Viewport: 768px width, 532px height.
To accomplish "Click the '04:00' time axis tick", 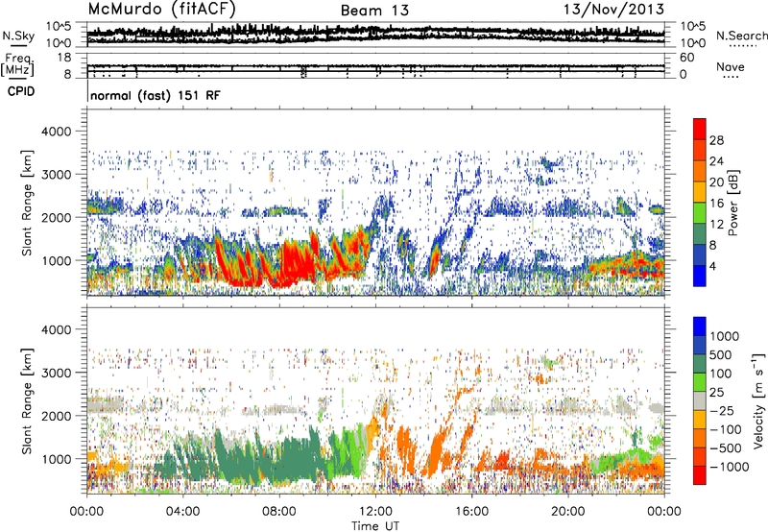I will (182, 512).
